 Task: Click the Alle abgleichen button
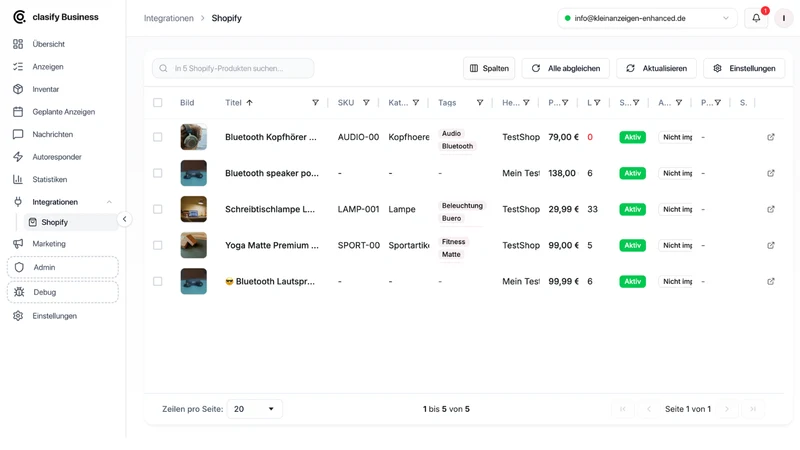[565, 68]
